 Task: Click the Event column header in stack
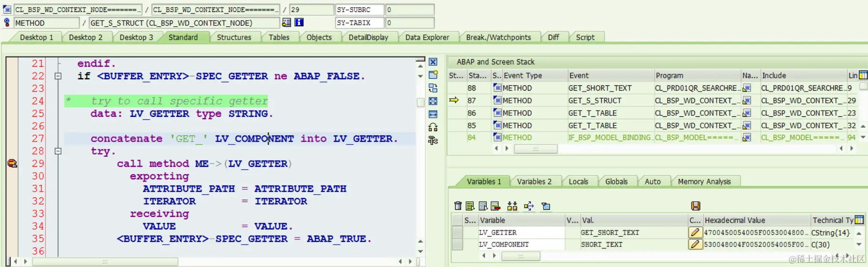click(x=610, y=75)
